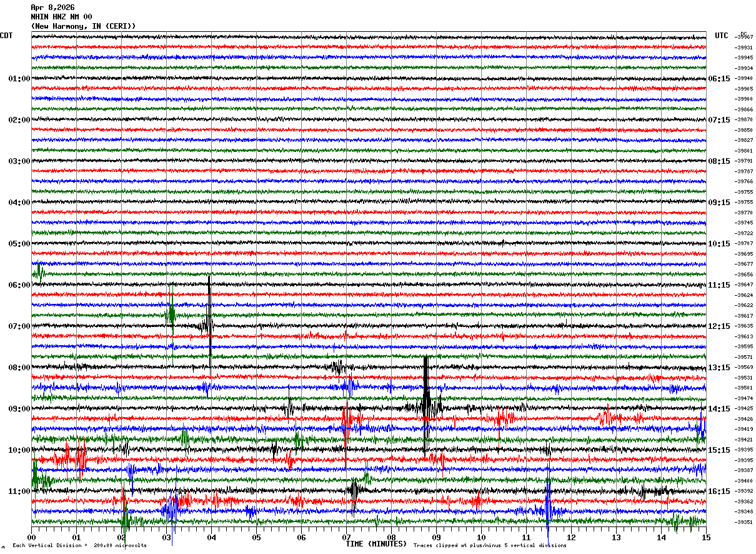Image resolution: width=756 pixels, height=554 pixels.
Task: Click the DC offset value '-39866'
Action: [x=744, y=109]
